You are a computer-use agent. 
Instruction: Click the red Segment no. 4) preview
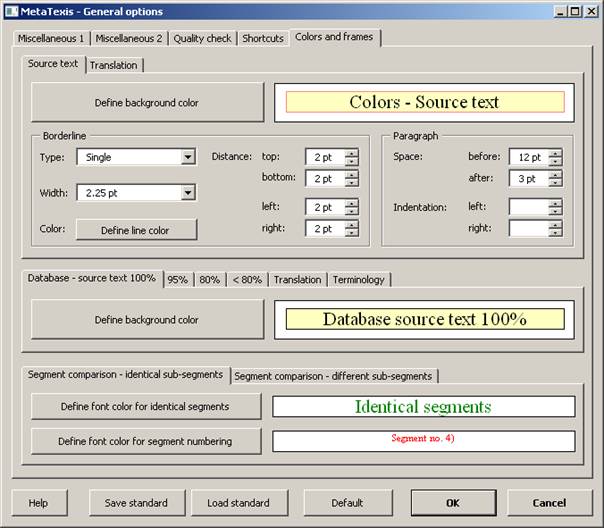pos(424,441)
